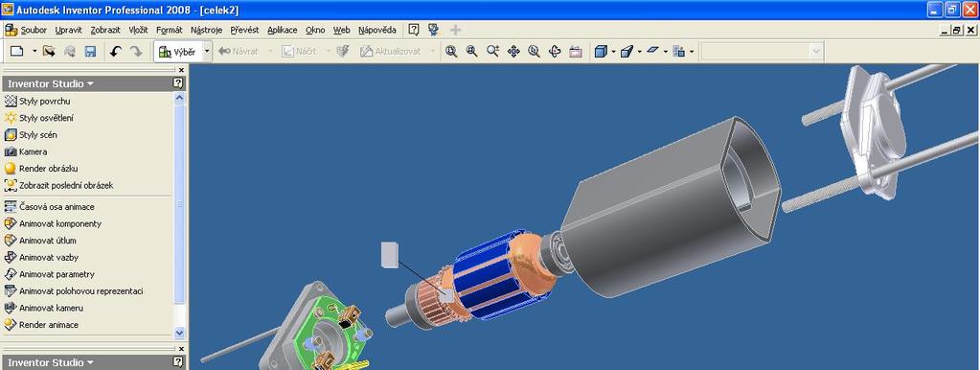Select Animovat útlum
This screenshot has width=980, height=370.
pos(40,241)
